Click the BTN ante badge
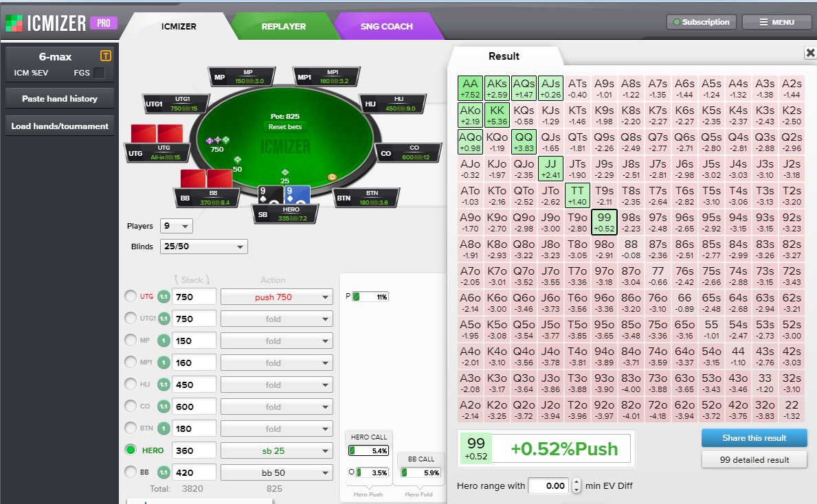Screen dimensions: 817x504 (x=164, y=428)
